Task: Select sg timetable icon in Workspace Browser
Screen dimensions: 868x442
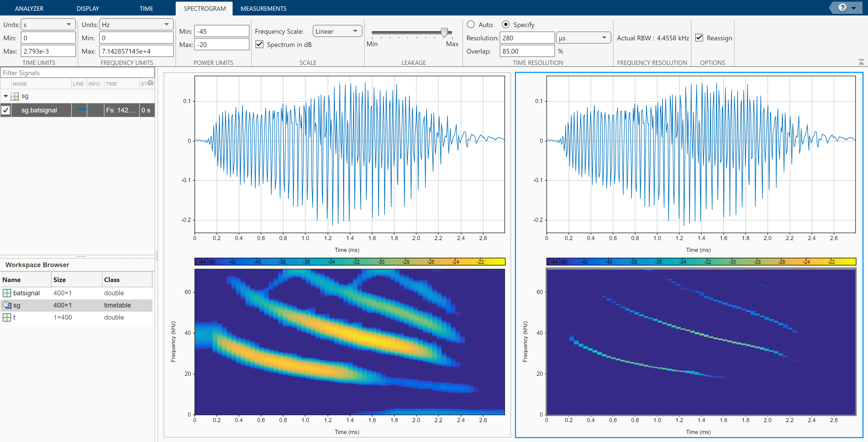Action: click(7, 305)
